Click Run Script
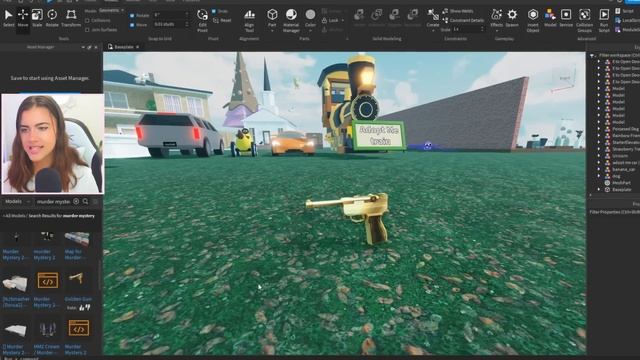This screenshot has width=640, height=360. 604,20
